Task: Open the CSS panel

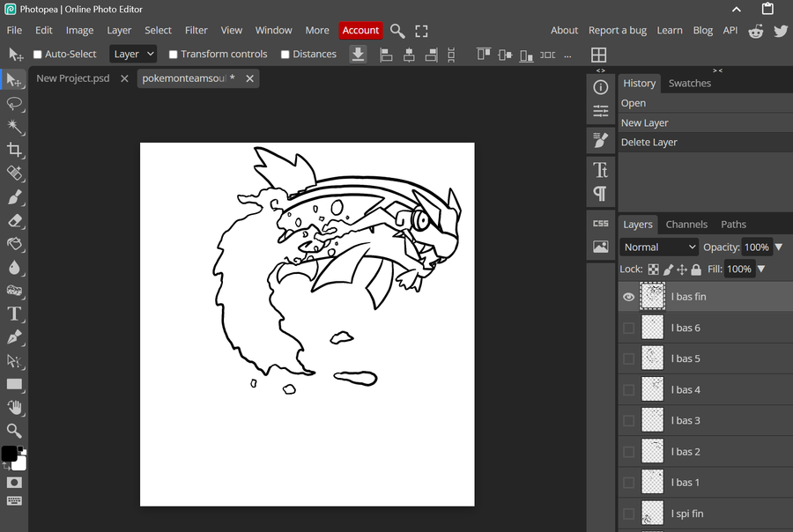Action: coord(600,223)
